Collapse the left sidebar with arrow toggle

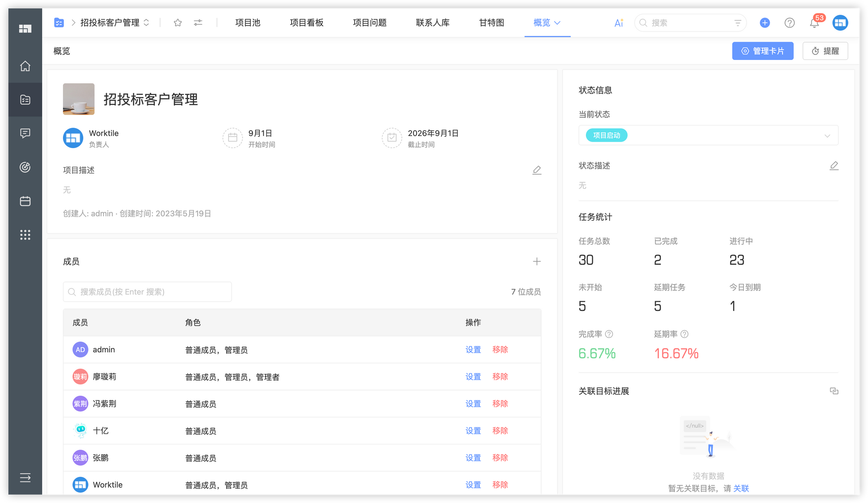(x=25, y=478)
